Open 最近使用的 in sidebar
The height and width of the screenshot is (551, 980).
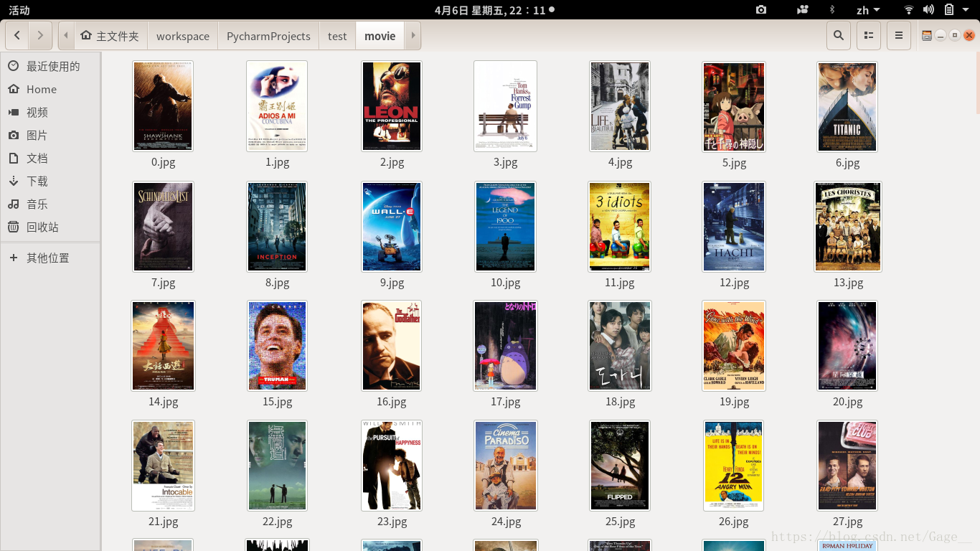click(x=50, y=66)
